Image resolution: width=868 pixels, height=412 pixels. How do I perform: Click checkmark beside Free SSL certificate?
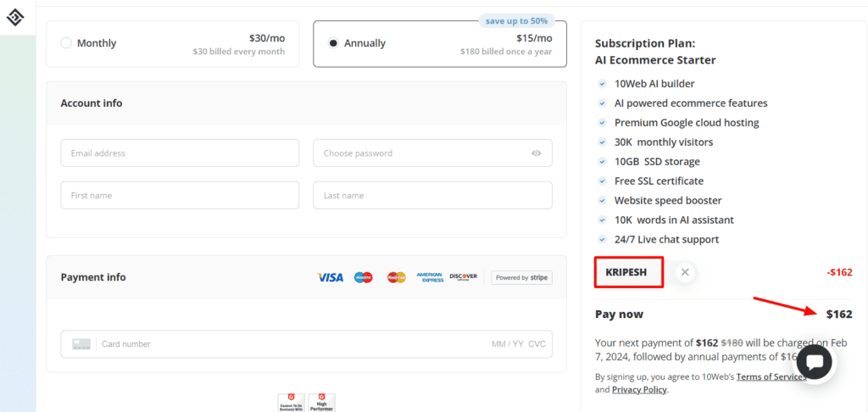(x=603, y=181)
